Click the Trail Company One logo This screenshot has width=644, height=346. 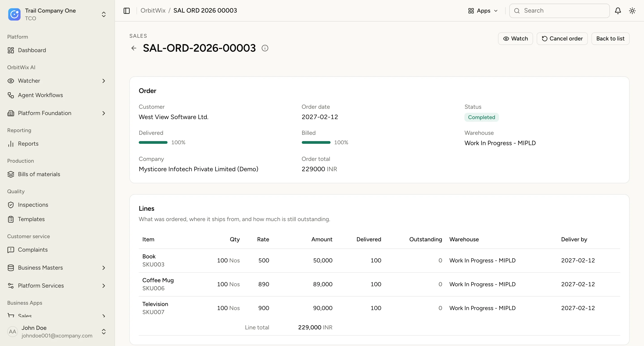[14, 14]
